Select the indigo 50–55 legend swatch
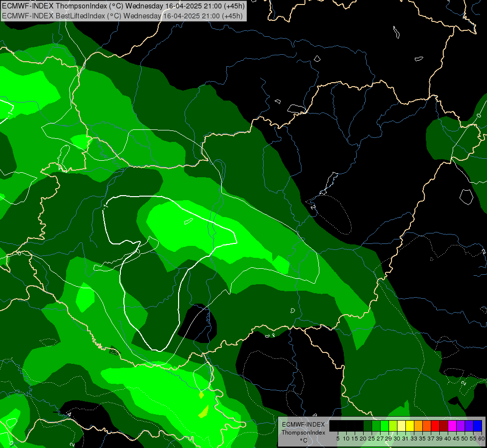 (469, 426)
